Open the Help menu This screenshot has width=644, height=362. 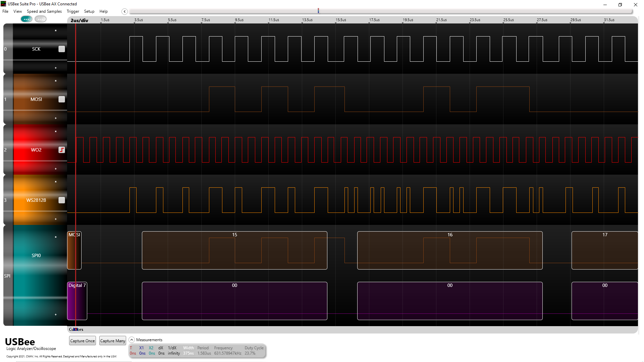coord(103,11)
